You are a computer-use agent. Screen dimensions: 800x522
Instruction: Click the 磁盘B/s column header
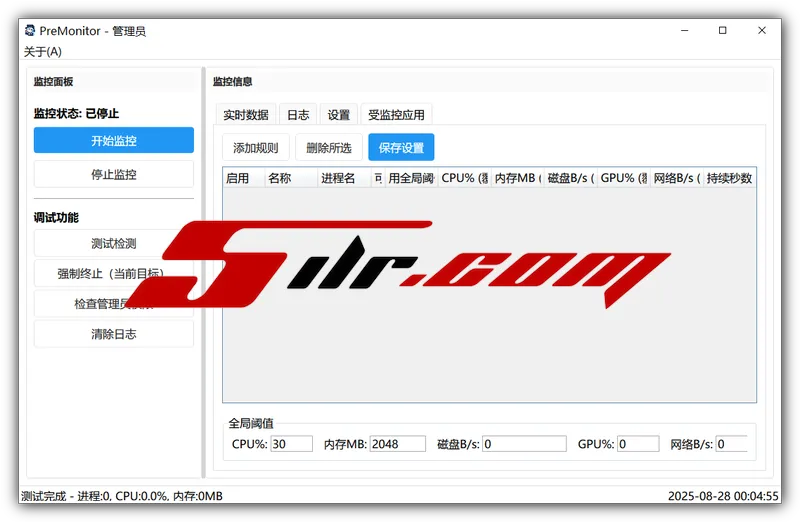[x=570, y=178]
